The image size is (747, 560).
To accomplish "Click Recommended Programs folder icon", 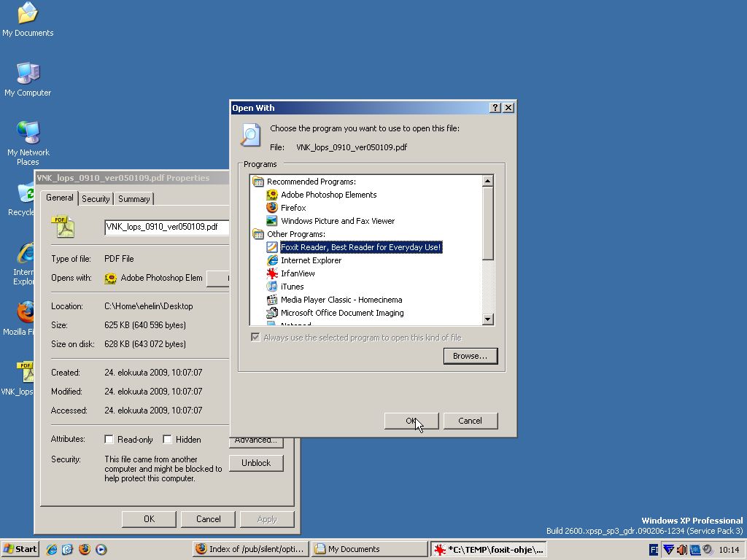I will [258, 182].
